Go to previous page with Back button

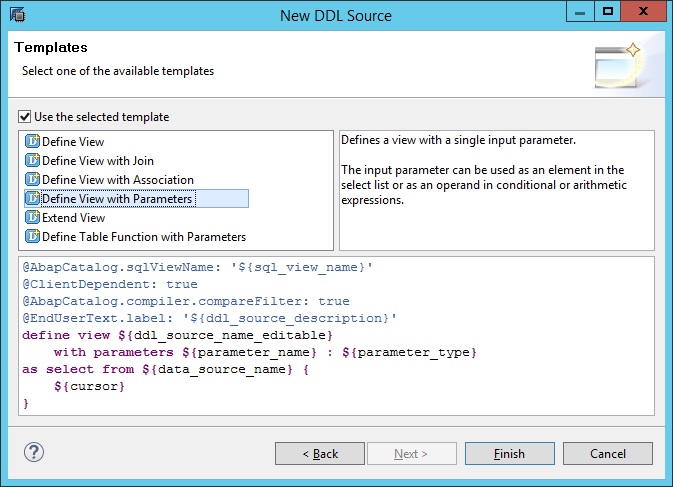pyautogui.click(x=320, y=454)
